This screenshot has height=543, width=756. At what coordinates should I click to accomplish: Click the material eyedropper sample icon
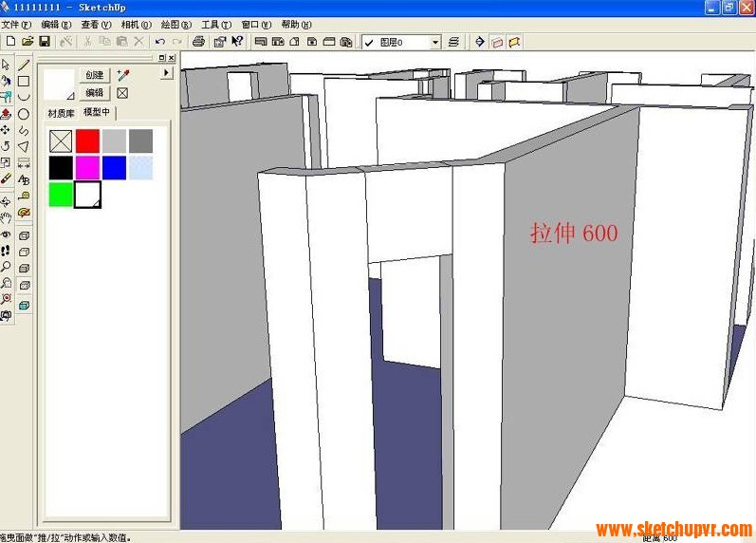coord(122,74)
